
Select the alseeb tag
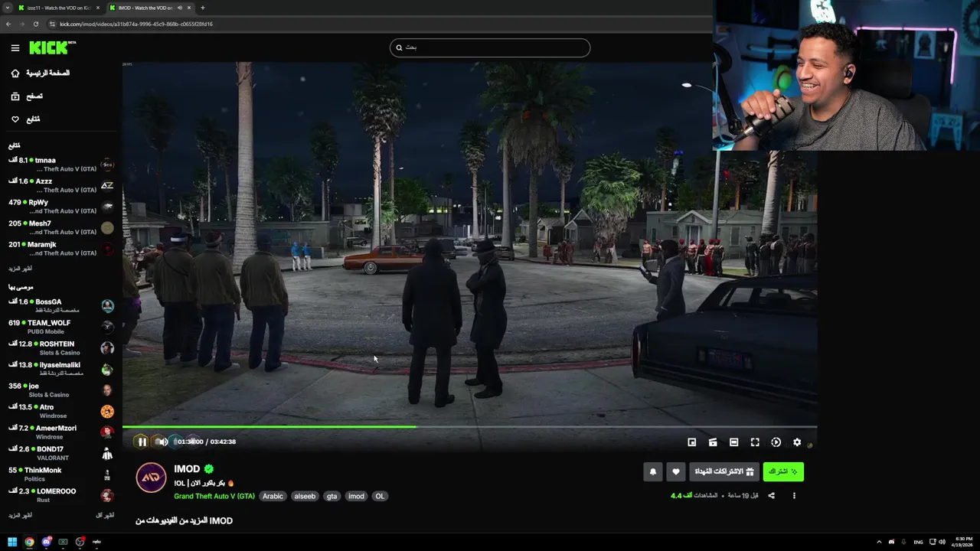click(305, 496)
